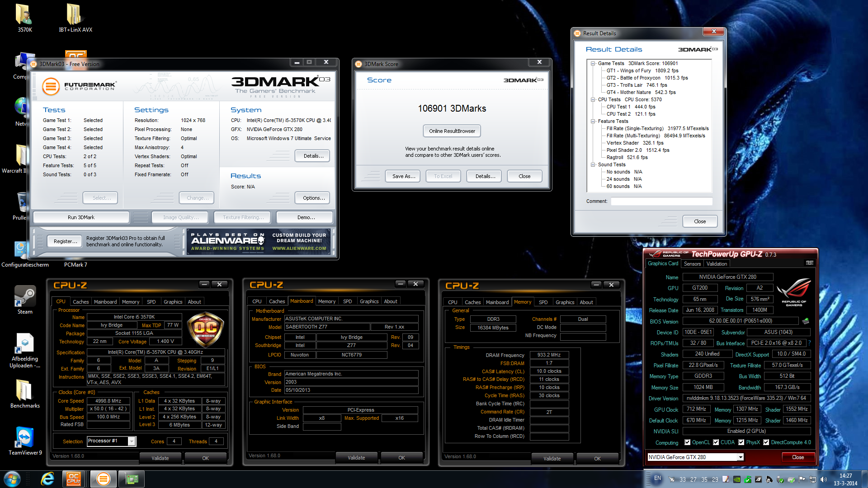Image resolution: width=868 pixels, height=488 pixels.
Task: Open system Details in 3DMark03
Action: pos(313,156)
